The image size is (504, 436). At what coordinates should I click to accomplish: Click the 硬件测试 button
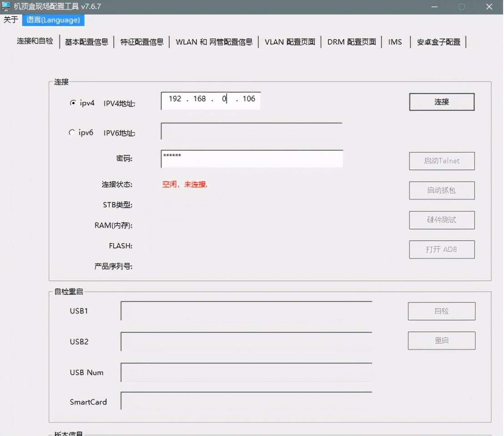point(442,220)
